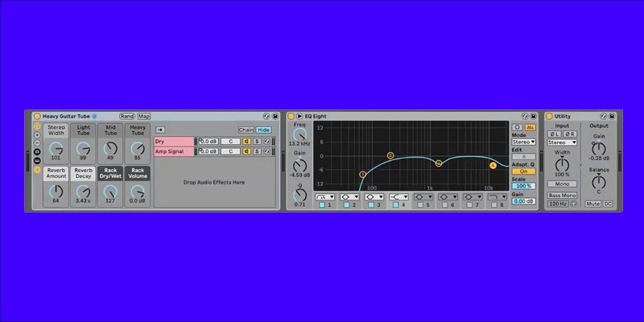
Task: Invert left channel phase with ØL in Utility
Action: click(554, 134)
